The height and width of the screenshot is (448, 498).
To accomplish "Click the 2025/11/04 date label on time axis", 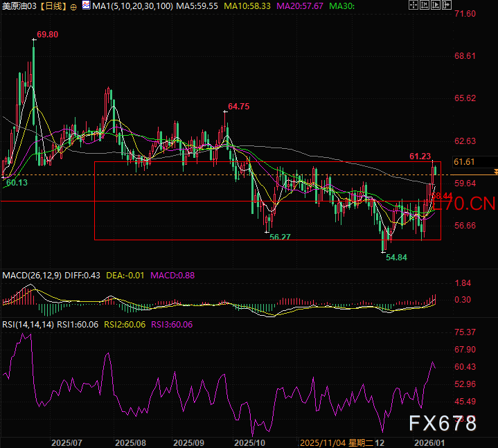I will coord(323,442).
